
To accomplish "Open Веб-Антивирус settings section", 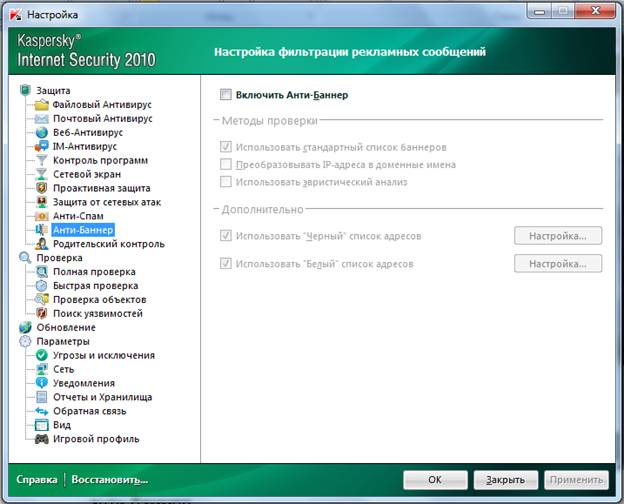I will (88, 133).
